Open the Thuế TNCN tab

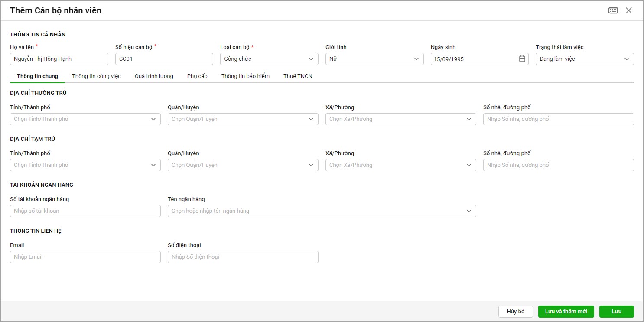298,76
